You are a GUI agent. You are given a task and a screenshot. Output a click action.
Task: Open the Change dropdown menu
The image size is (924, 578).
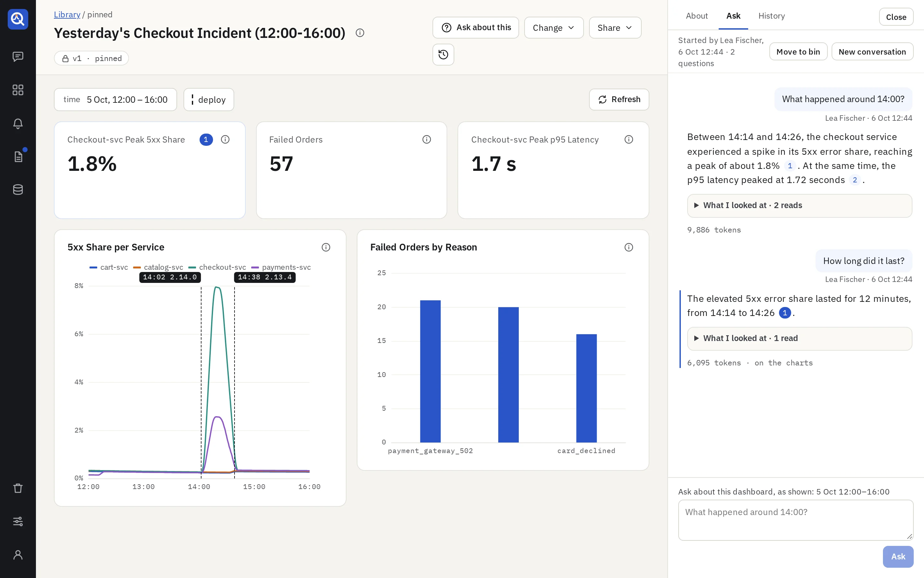tap(554, 28)
